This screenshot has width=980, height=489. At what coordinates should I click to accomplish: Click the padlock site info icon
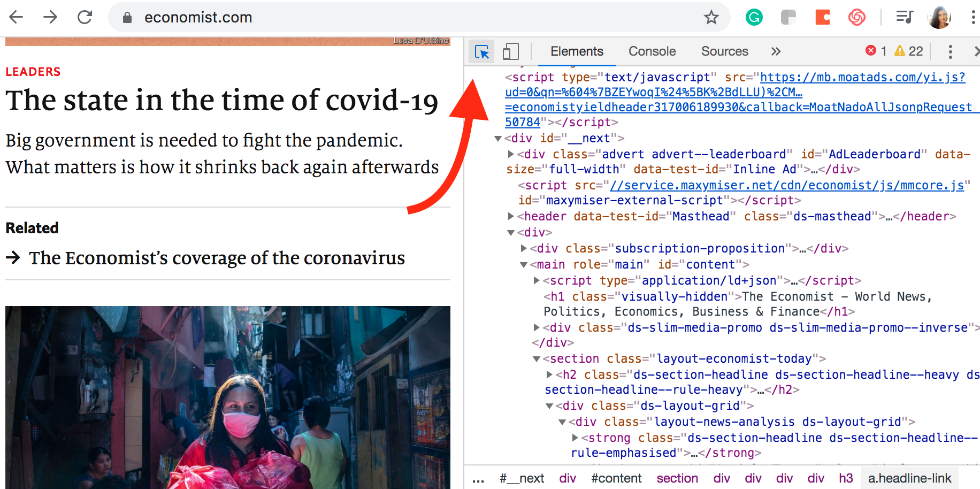[x=127, y=18]
